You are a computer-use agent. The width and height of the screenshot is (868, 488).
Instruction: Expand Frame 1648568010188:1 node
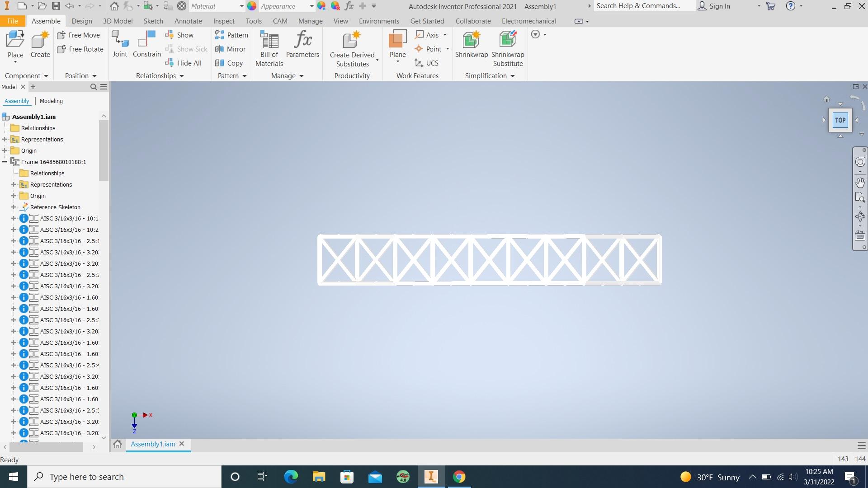pyautogui.click(x=5, y=161)
